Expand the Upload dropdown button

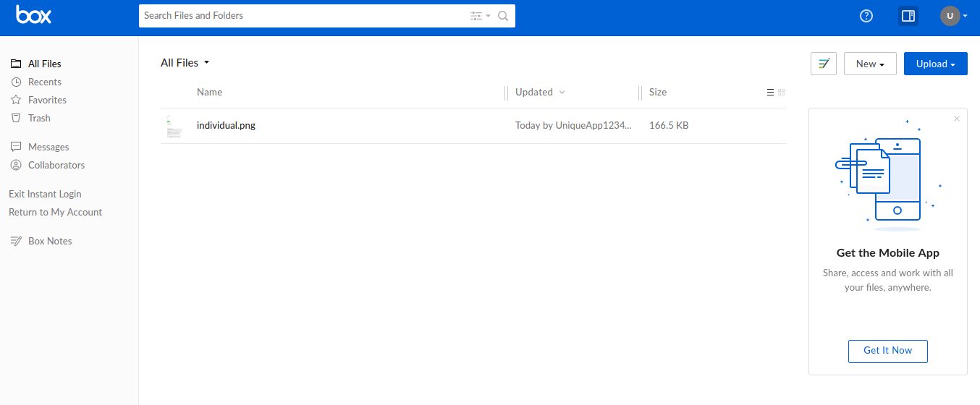pyautogui.click(x=935, y=64)
